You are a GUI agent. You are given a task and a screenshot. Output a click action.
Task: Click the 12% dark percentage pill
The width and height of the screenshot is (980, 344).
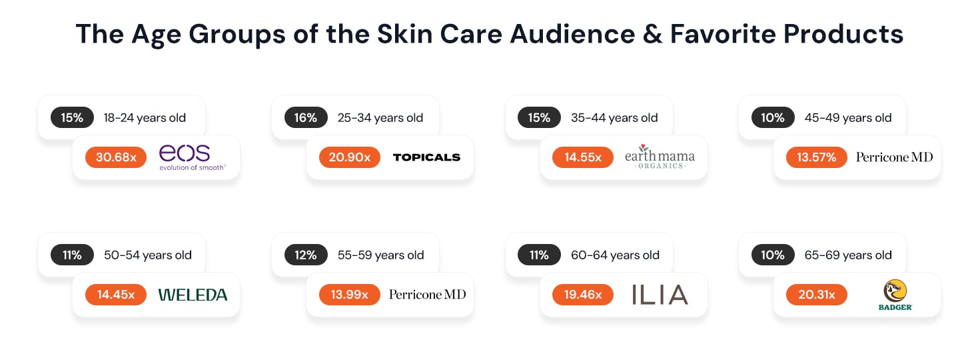(306, 255)
